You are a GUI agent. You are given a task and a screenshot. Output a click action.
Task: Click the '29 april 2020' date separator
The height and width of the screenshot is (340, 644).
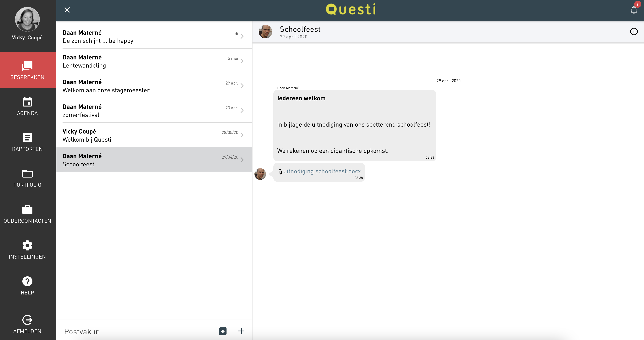[448, 81]
